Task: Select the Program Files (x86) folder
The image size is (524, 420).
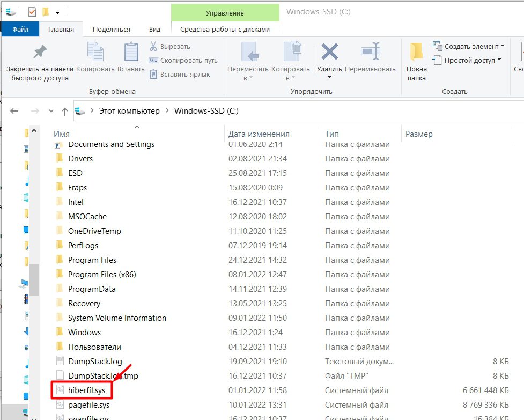Action: [102, 274]
